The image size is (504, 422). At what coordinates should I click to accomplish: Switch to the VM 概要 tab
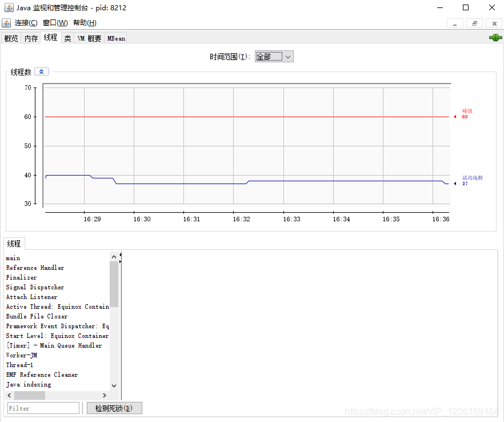[89, 38]
